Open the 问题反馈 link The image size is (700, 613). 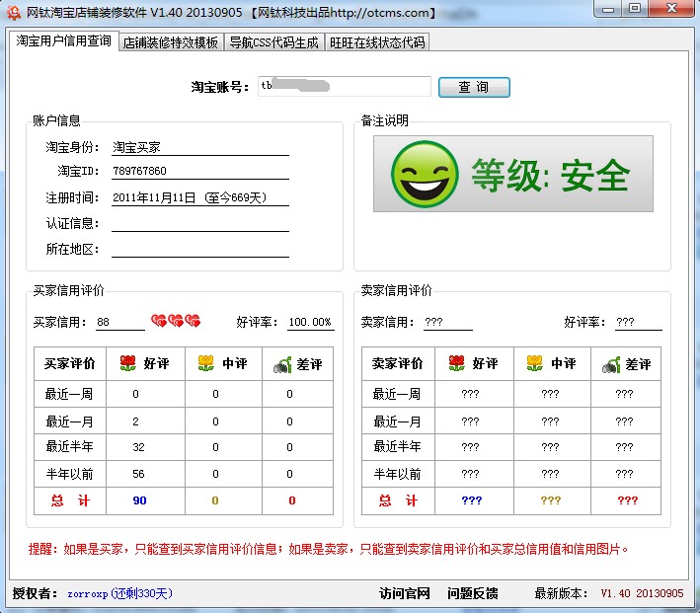coord(473,593)
